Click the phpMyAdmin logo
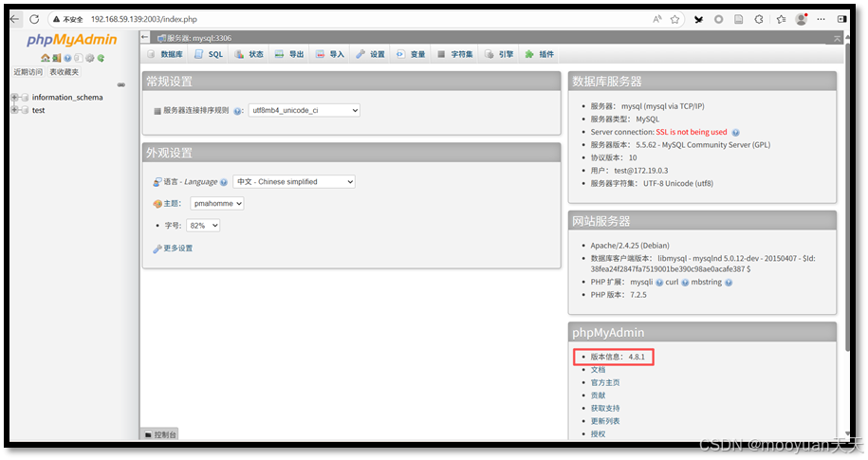 point(72,40)
